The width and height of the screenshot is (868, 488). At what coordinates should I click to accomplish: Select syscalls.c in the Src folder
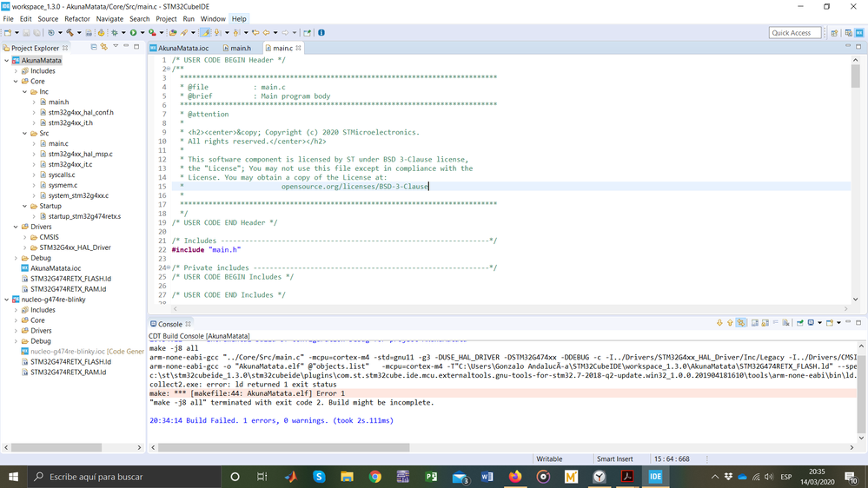pyautogui.click(x=62, y=175)
